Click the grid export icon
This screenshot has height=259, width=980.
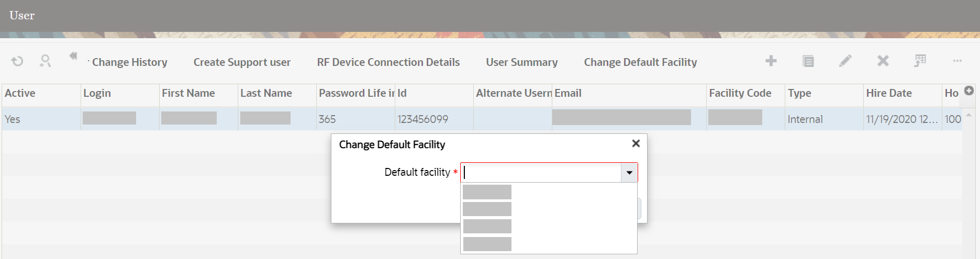point(920,61)
